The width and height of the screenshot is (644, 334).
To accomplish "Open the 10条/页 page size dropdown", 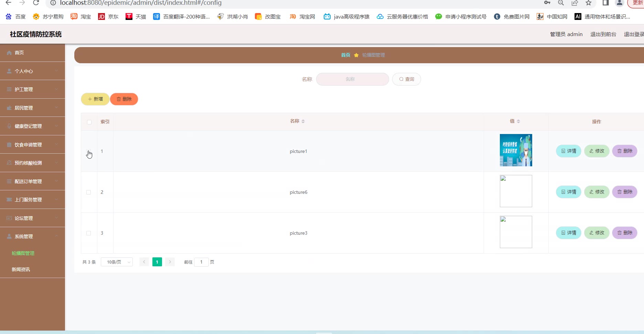I will (117, 262).
